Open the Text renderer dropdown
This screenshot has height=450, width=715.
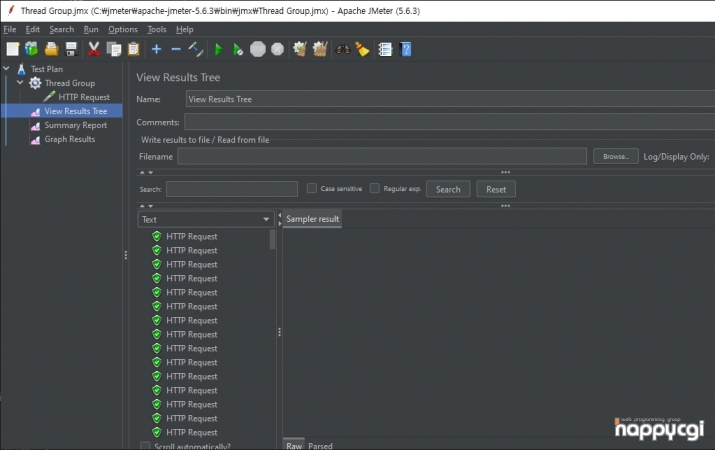click(x=206, y=219)
